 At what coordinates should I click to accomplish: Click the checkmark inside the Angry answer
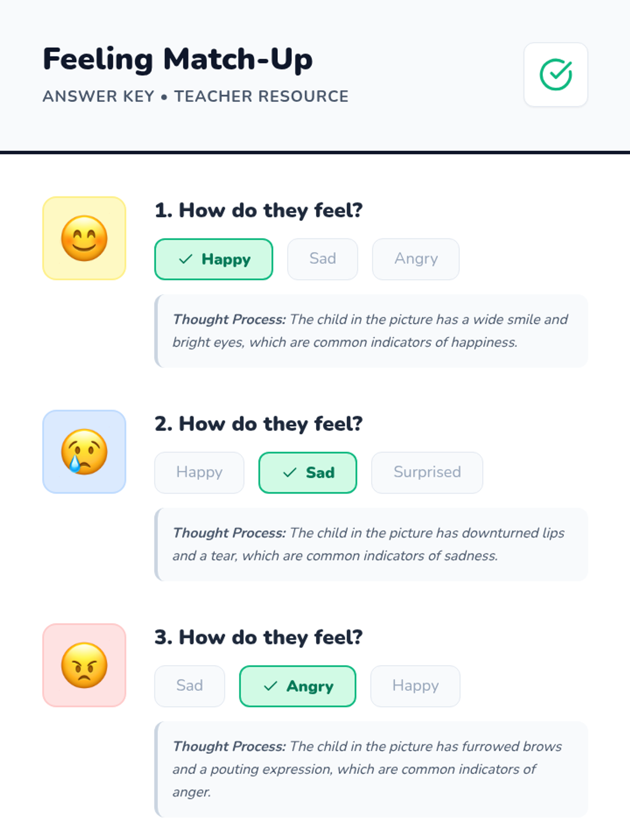(270, 686)
